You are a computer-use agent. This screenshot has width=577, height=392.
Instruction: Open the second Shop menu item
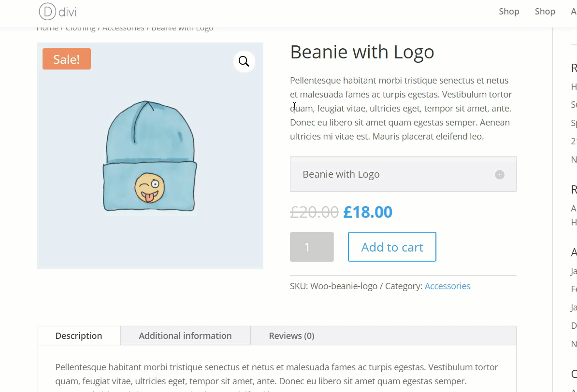point(545,12)
